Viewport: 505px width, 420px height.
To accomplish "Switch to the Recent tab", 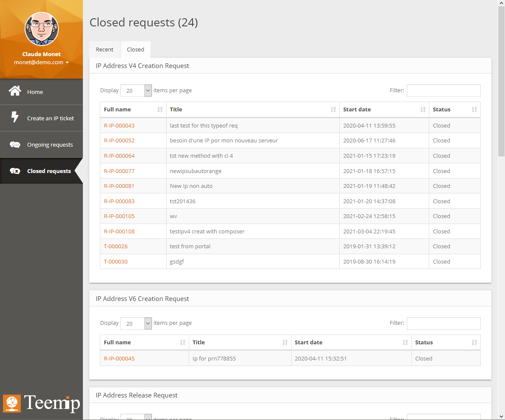I will [x=105, y=50].
